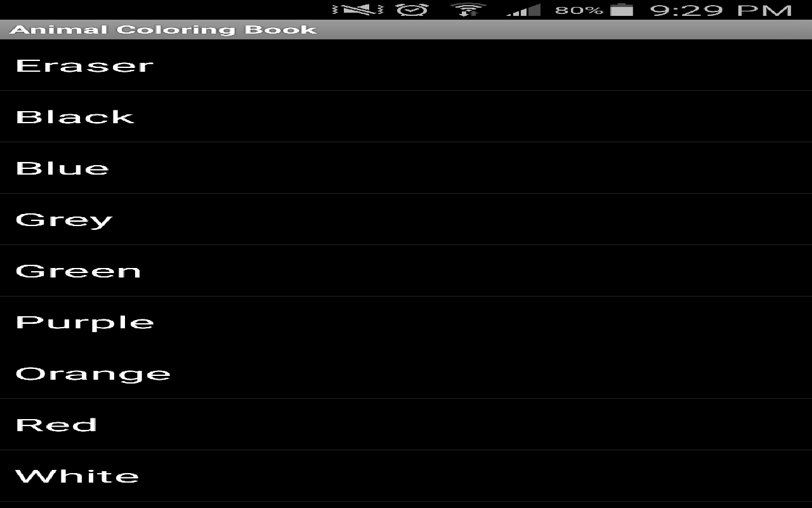Pick Orange as the drawing color
The height and width of the screenshot is (508, 812).
click(x=406, y=373)
